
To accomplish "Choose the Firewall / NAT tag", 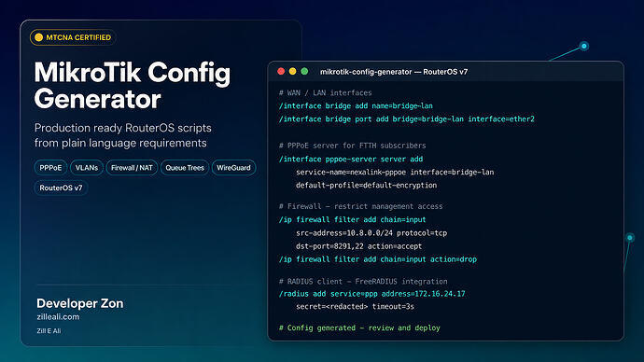I will pos(132,167).
